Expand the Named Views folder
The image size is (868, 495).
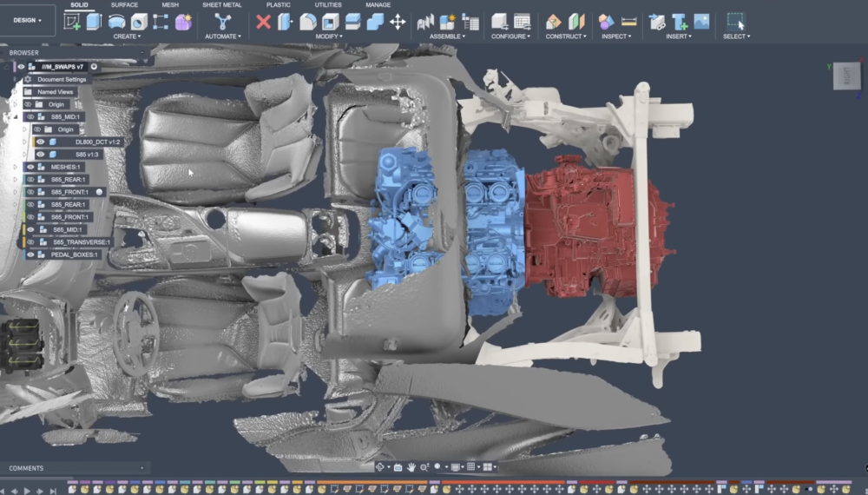tap(15, 92)
